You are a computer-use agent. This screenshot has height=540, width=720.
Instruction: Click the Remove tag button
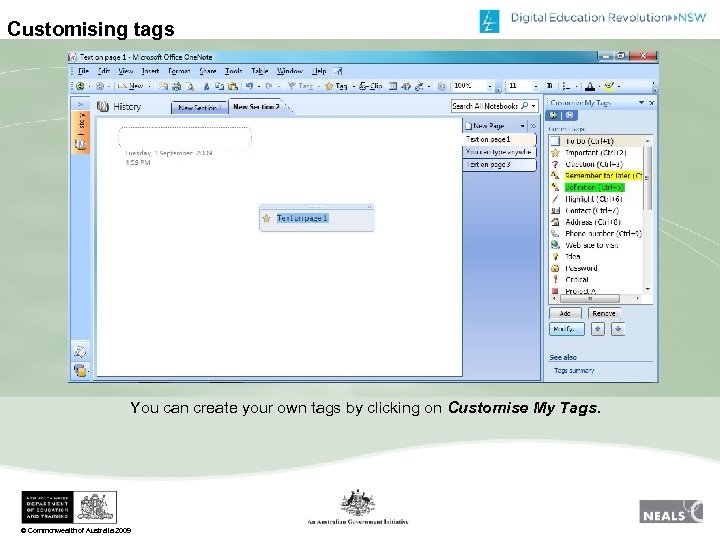coord(604,313)
